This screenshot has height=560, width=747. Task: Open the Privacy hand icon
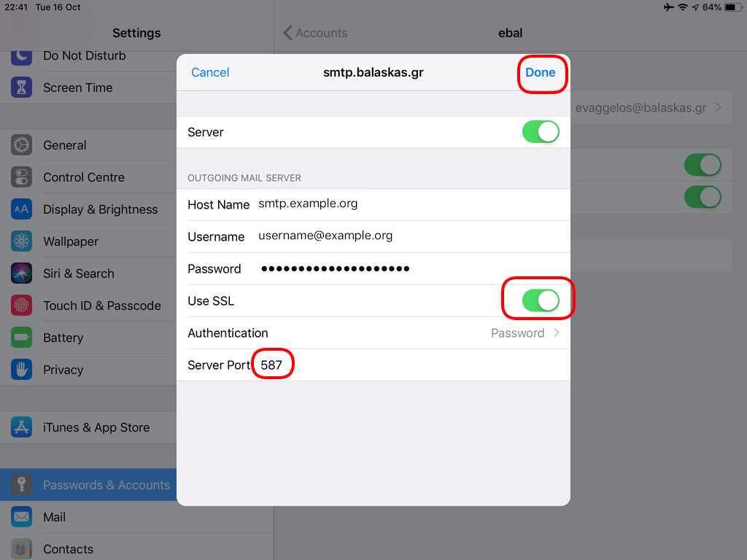pos(21,370)
